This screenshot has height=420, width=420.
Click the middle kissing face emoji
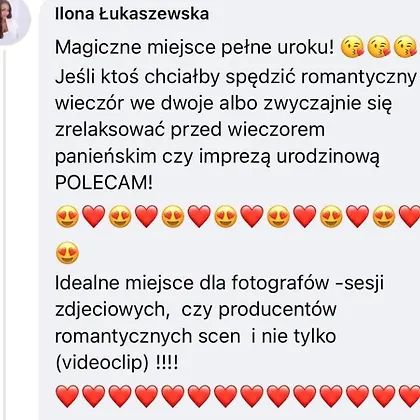tap(379, 49)
